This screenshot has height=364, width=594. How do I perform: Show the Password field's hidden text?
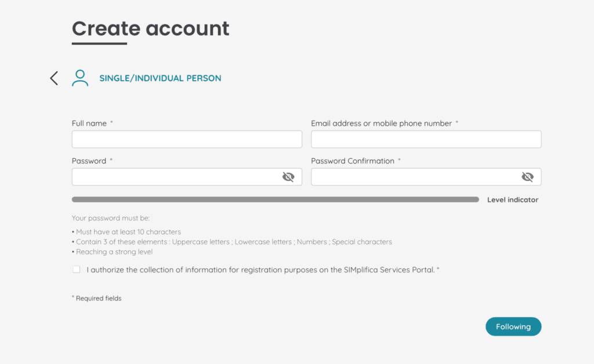pyautogui.click(x=288, y=177)
